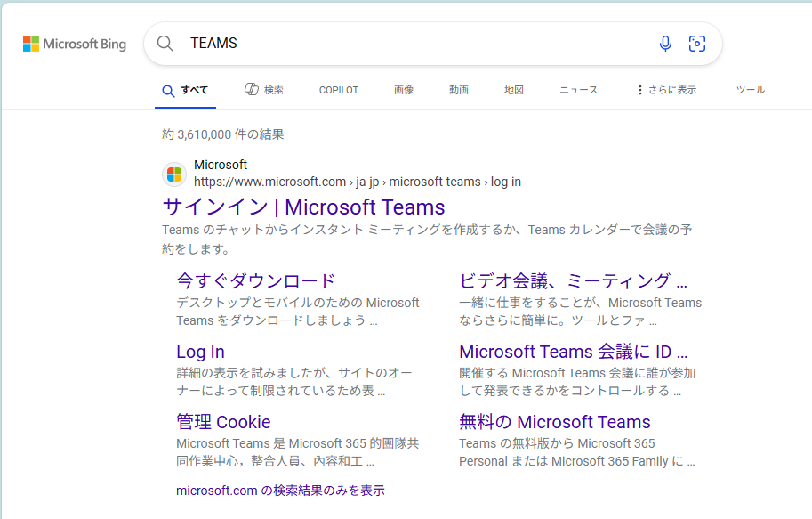The width and height of the screenshot is (812, 519).
Task: Expand the ツール options
Action: click(751, 90)
